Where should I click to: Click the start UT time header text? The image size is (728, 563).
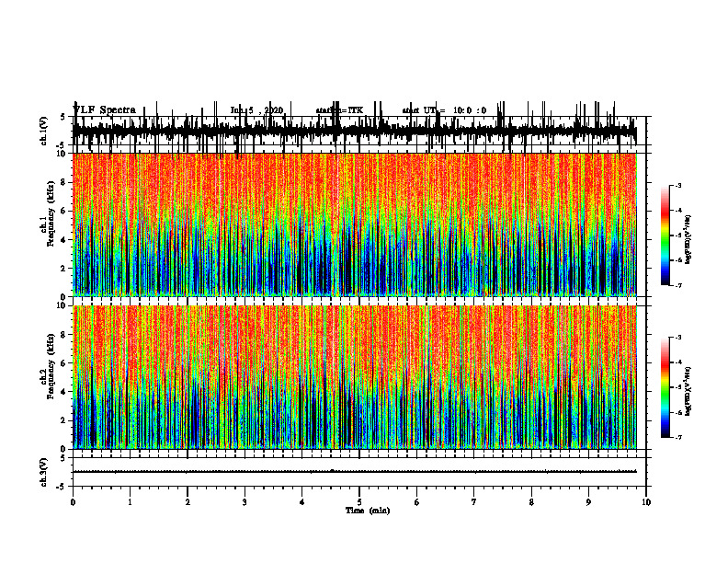click(x=444, y=110)
